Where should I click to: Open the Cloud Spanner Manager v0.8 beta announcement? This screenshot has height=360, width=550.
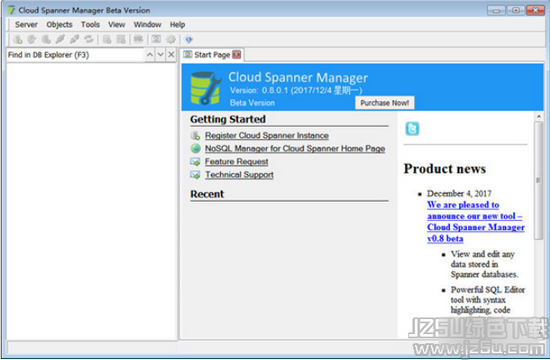(x=475, y=221)
